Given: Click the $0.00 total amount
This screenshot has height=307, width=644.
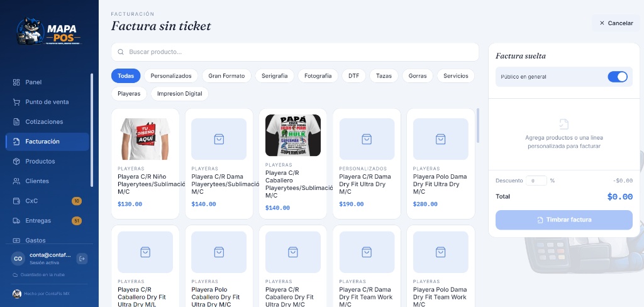Looking at the screenshot, I should (x=619, y=196).
